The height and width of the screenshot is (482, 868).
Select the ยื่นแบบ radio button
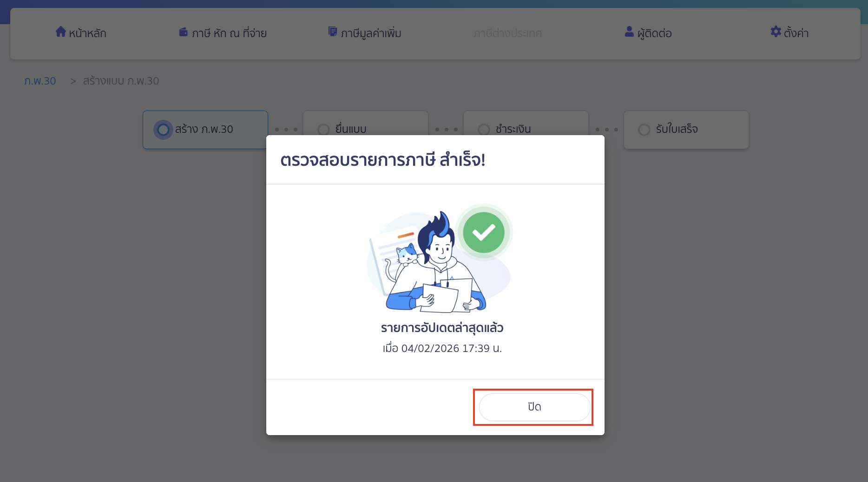coord(323,130)
